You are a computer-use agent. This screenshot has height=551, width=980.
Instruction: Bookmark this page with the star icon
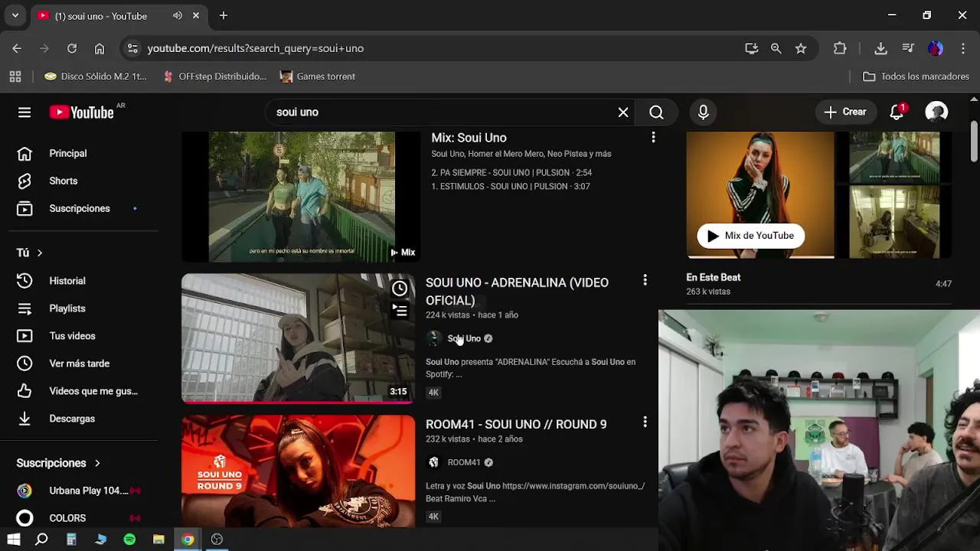tap(801, 48)
